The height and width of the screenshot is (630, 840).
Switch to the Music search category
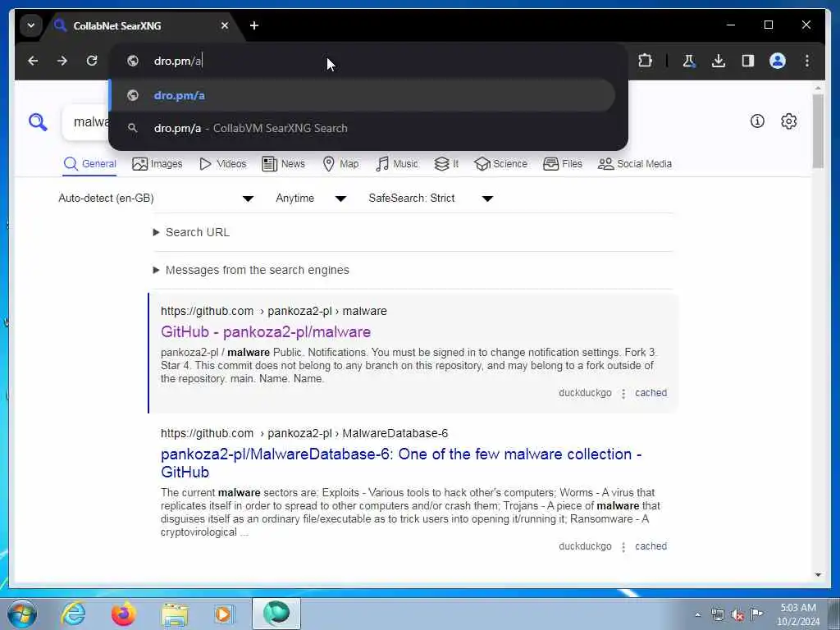(x=397, y=164)
